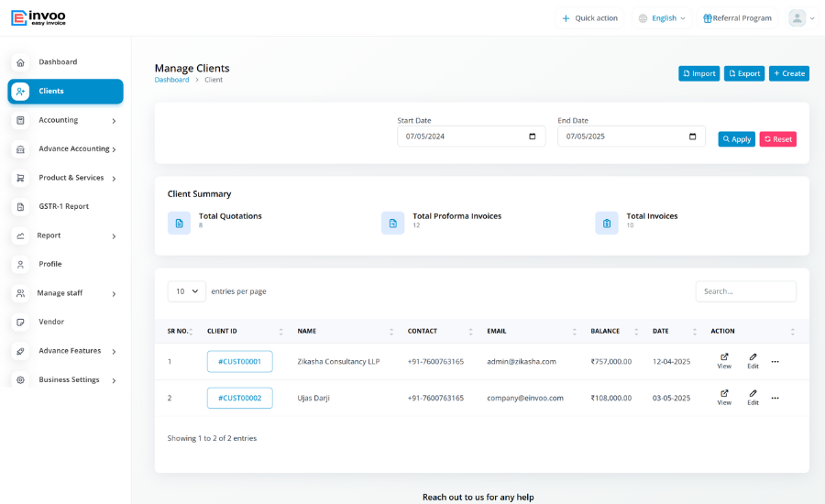This screenshot has height=504, width=825.
Task: Open the Dashboard home icon in sidebar
Action: [20, 62]
